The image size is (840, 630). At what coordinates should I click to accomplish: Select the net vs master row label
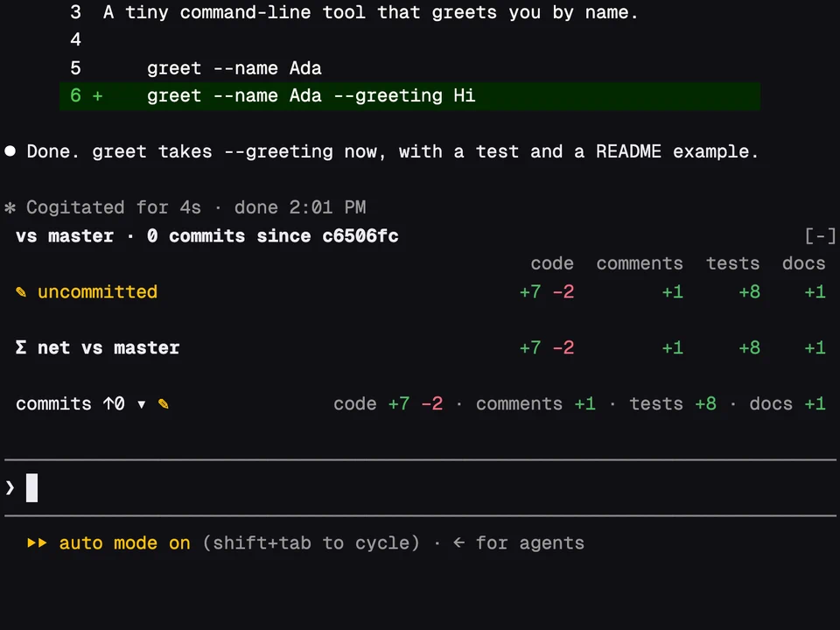point(108,347)
